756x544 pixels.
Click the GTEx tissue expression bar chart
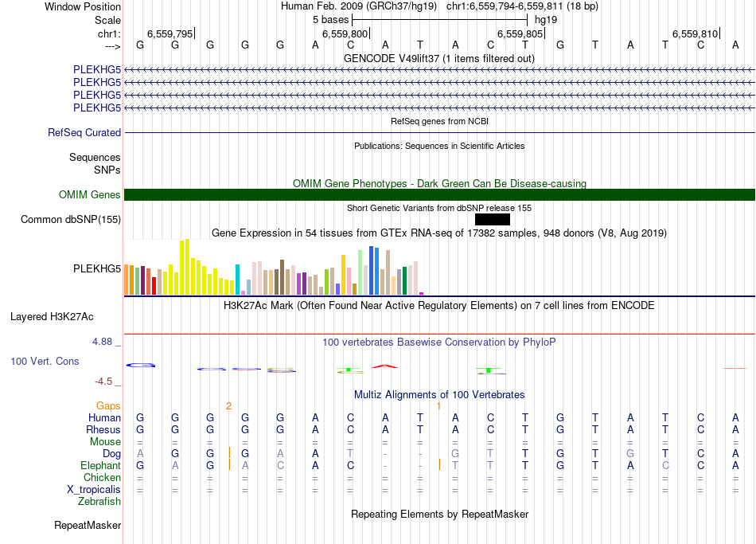pos(274,267)
